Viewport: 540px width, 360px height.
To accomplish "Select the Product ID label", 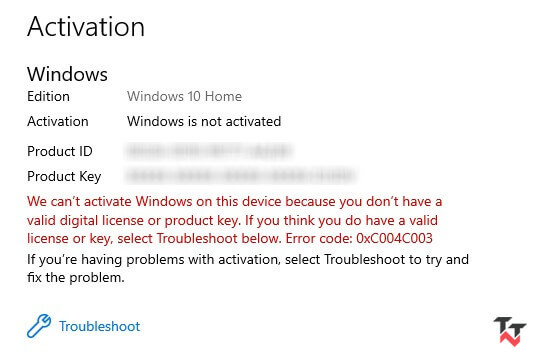I will click(x=60, y=151).
